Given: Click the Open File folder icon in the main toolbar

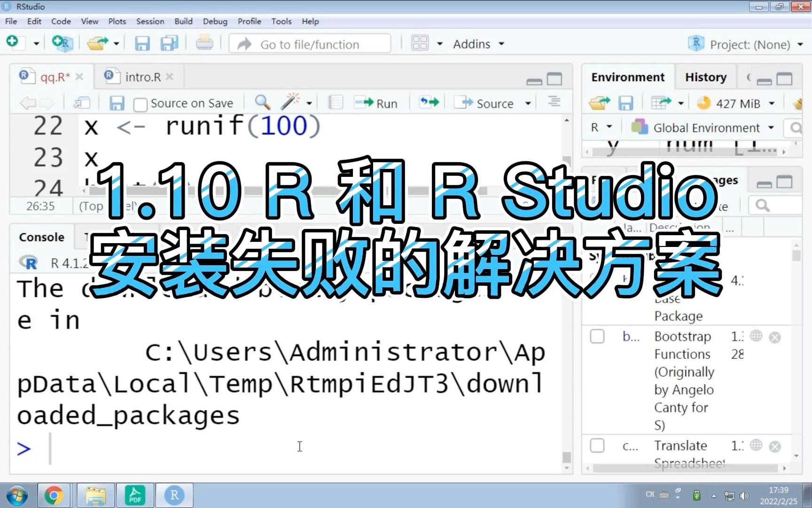Looking at the screenshot, I should (97, 44).
